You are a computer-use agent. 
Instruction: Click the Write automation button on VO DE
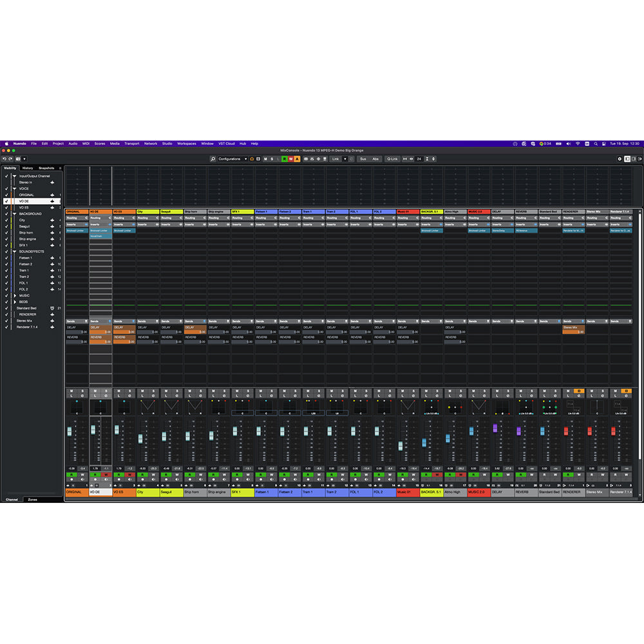[x=106, y=475]
